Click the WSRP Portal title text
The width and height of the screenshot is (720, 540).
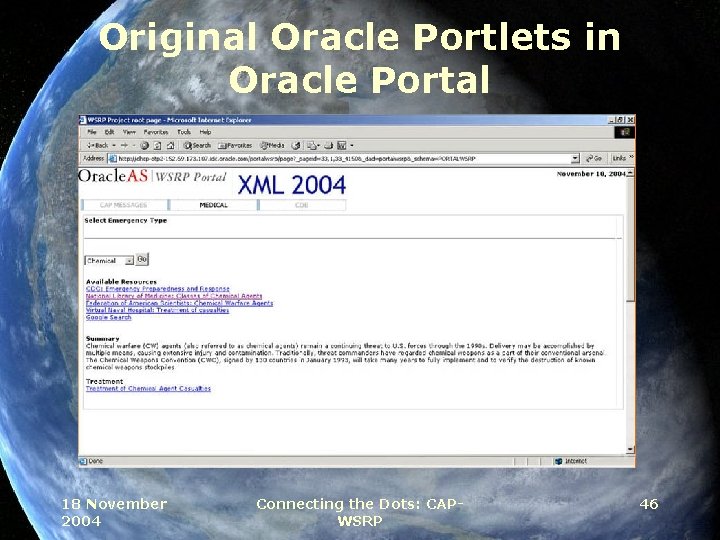click(191, 177)
